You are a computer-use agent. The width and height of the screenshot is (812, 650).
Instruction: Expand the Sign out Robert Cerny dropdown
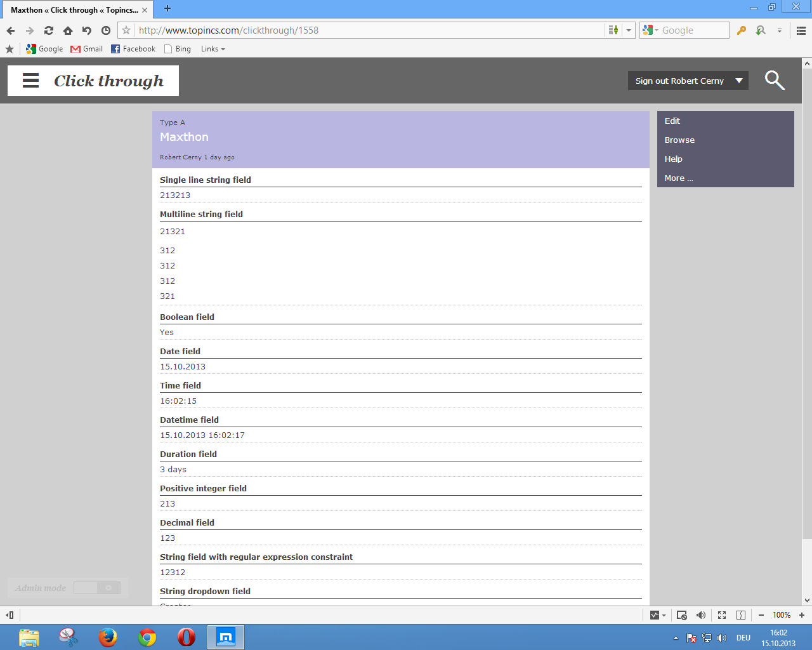739,81
